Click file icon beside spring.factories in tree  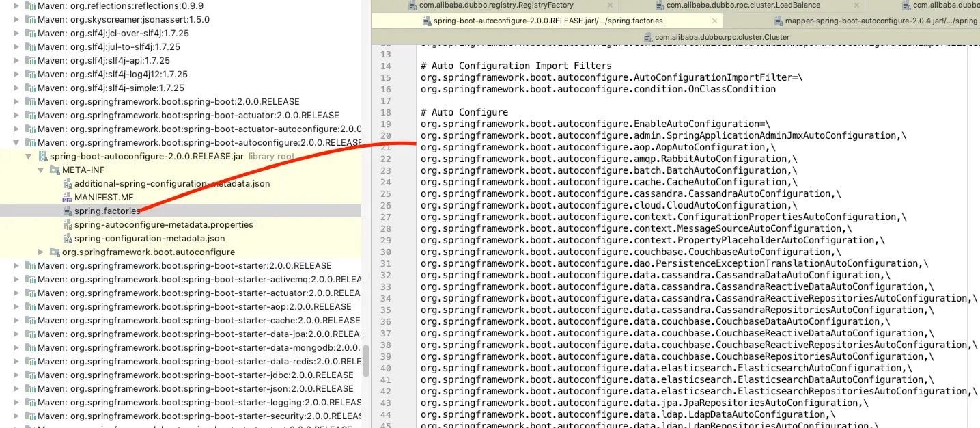click(67, 211)
